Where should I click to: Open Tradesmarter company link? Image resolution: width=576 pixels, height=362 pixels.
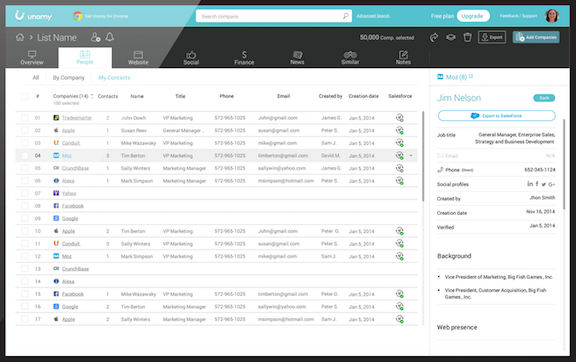click(77, 118)
